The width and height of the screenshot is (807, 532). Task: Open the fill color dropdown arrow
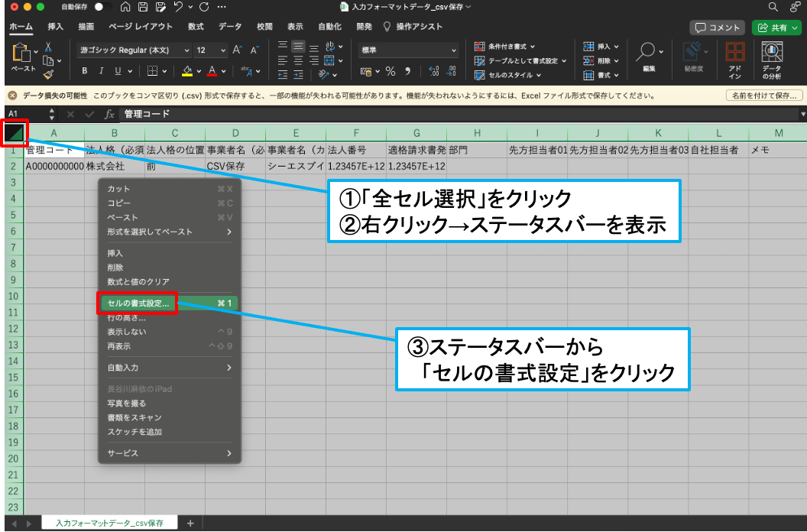pos(199,72)
